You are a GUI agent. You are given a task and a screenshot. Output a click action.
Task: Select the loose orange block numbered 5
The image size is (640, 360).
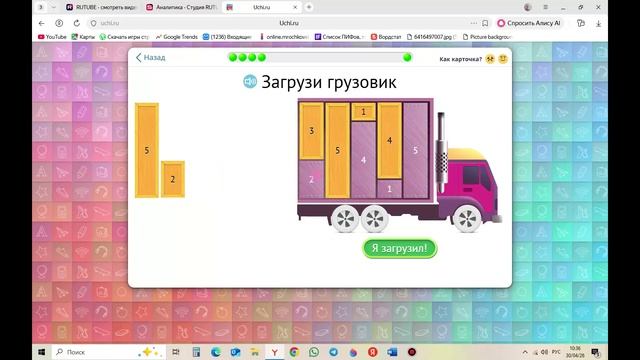click(x=147, y=150)
